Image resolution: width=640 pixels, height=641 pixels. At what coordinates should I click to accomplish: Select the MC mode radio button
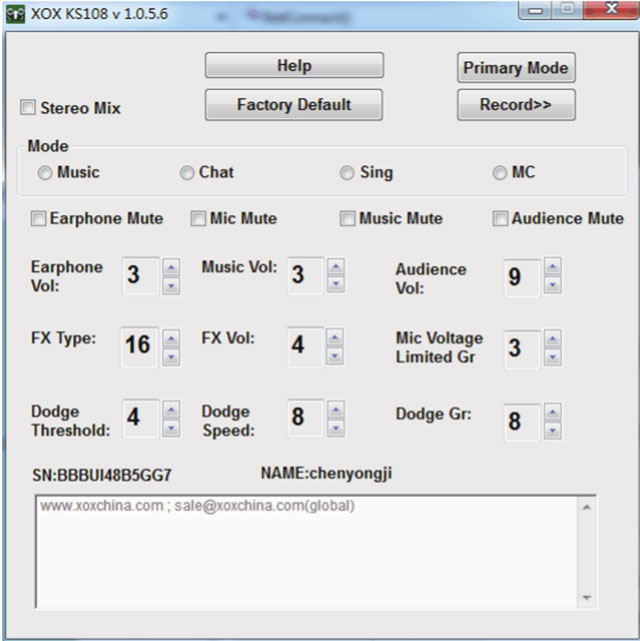[499, 173]
